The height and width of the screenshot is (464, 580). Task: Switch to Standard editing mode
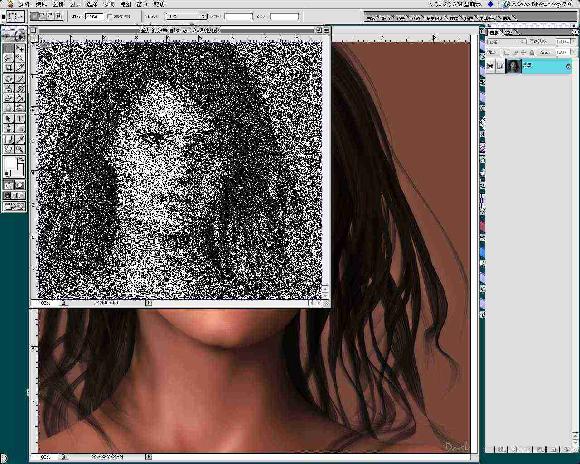pos(9,185)
